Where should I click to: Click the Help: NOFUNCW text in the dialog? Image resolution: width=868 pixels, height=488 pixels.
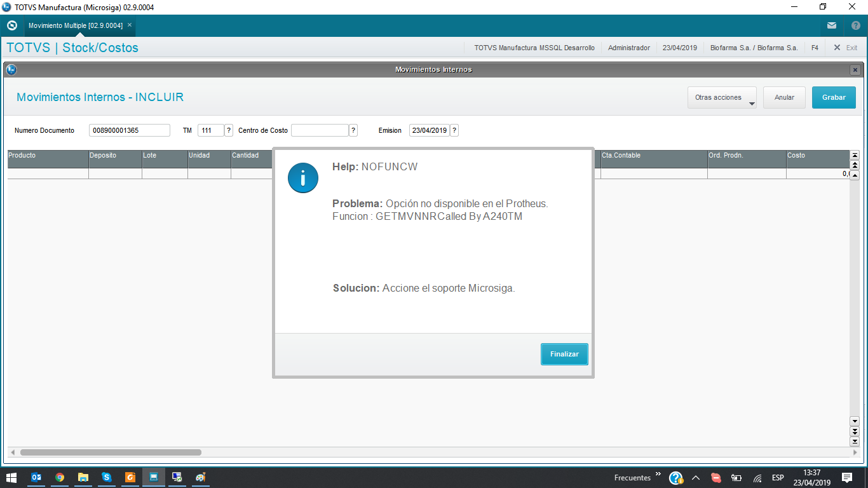375,166
